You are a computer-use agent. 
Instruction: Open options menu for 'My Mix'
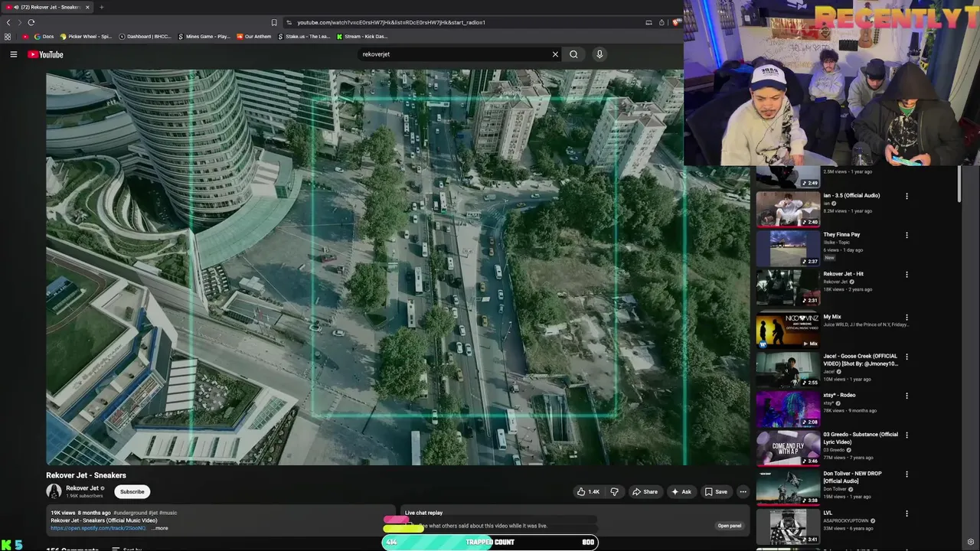click(906, 317)
